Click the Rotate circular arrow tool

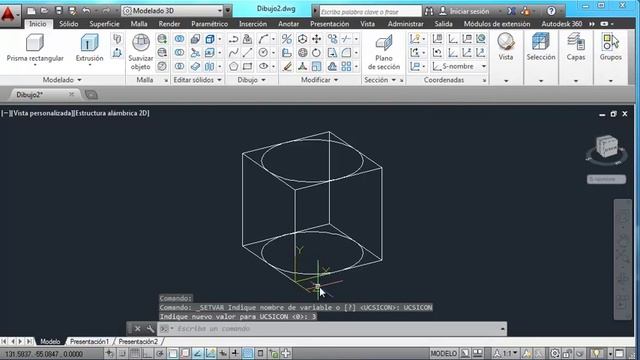316,53
